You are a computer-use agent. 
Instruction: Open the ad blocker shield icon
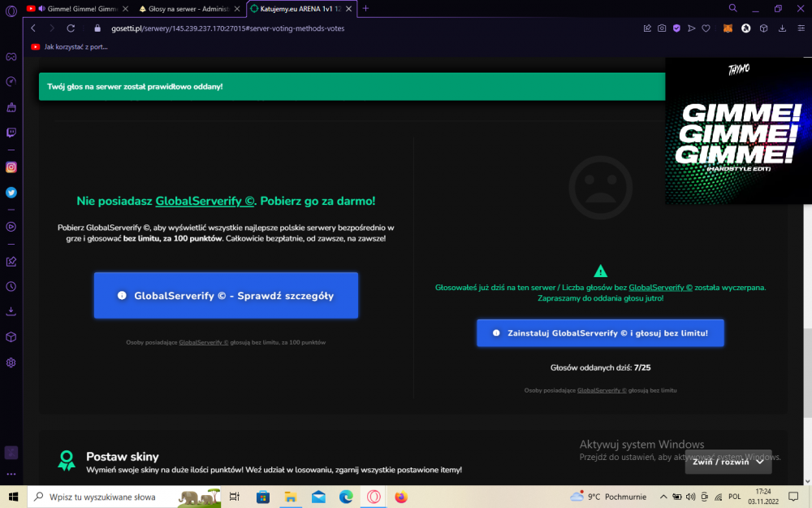(676, 28)
